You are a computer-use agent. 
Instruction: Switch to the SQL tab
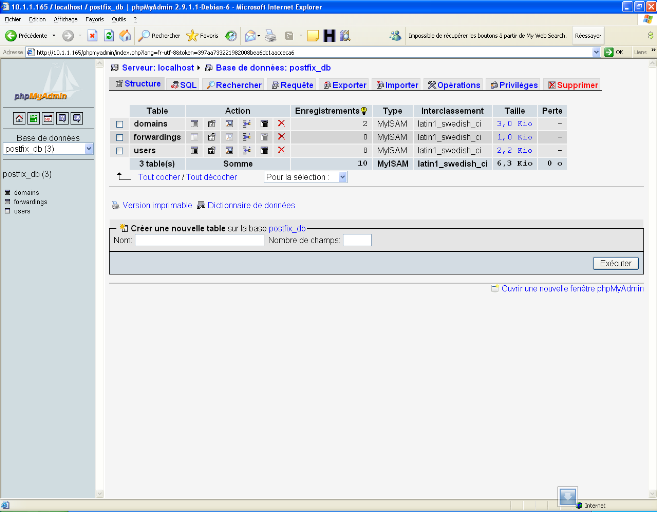click(183, 85)
